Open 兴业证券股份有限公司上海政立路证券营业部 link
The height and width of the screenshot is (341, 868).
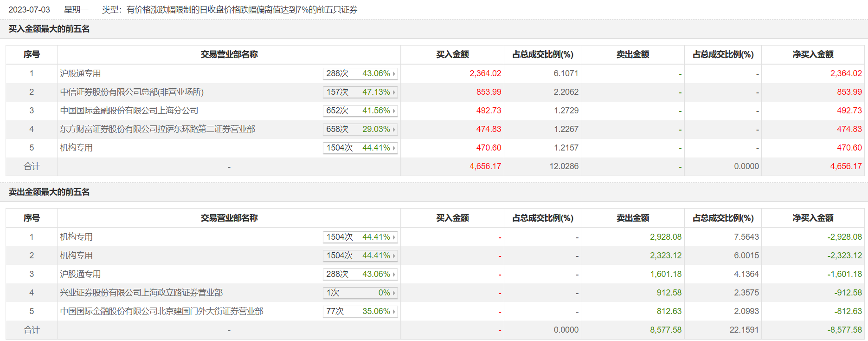(x=141, y=293)
